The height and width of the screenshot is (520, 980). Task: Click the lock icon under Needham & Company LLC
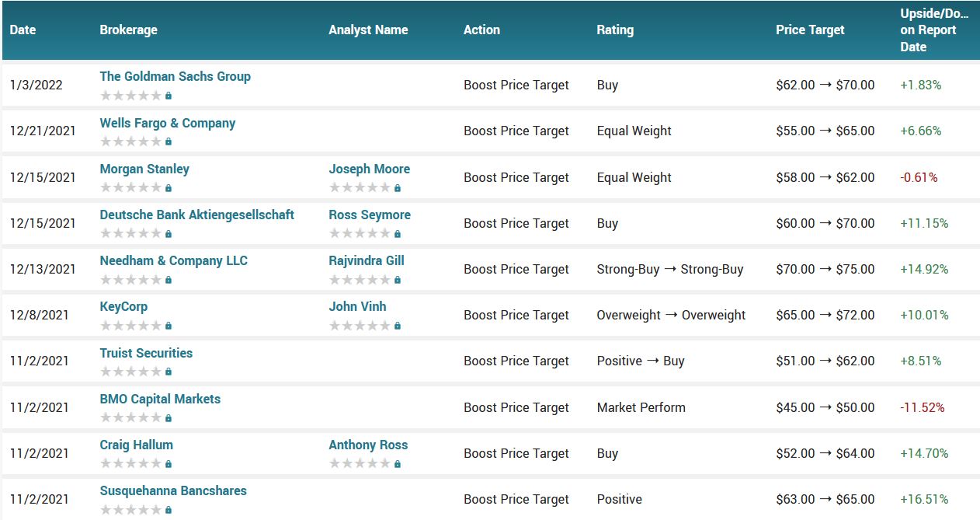click(169, 279)
